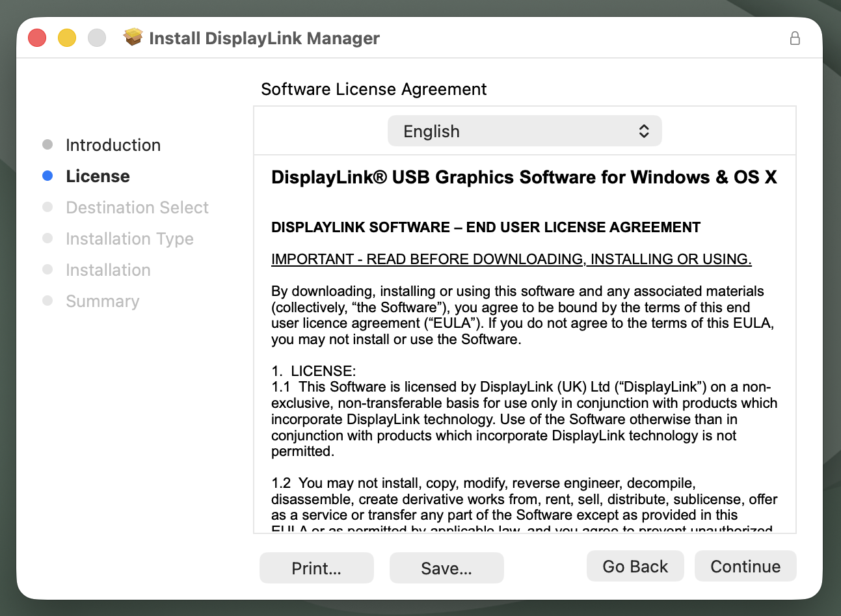Click the bullet beside Installation step
The width and height of the screenshot is (841, 616).
pos(47,269)
